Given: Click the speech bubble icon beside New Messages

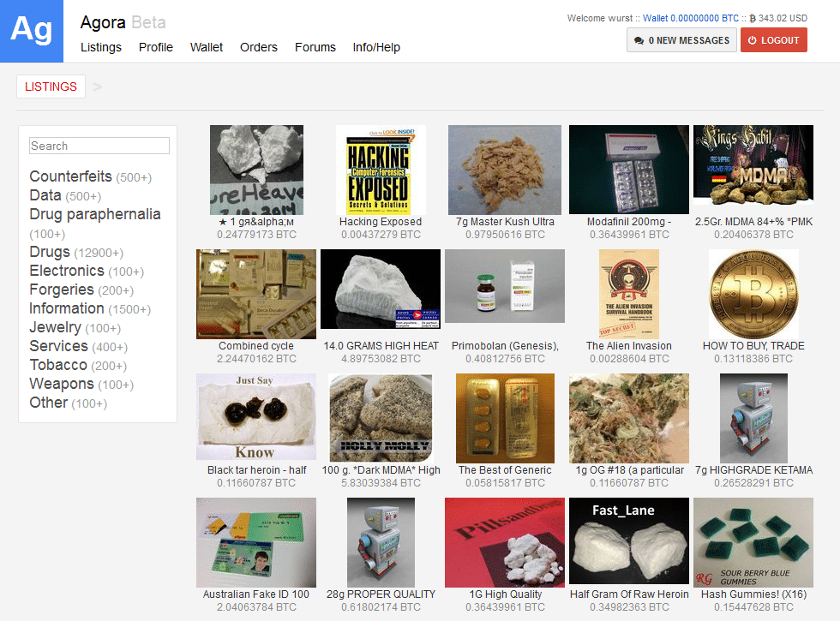Looking at the screenshot, I should click(639, 41).
